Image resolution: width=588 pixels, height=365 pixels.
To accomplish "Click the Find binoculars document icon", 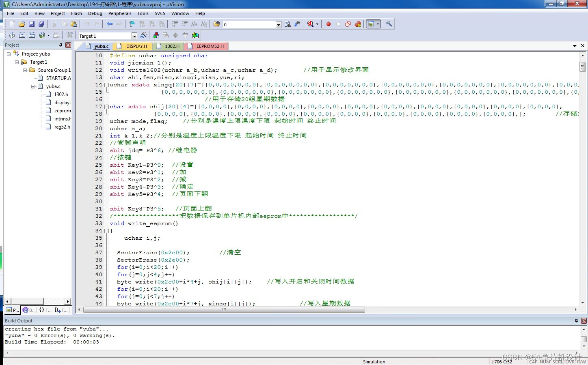I will tap(288, 24).
